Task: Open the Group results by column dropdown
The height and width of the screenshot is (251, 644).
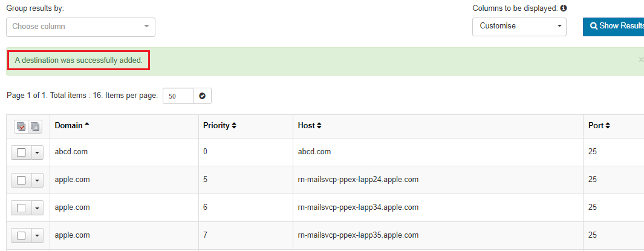Action: tap(80, 27)
